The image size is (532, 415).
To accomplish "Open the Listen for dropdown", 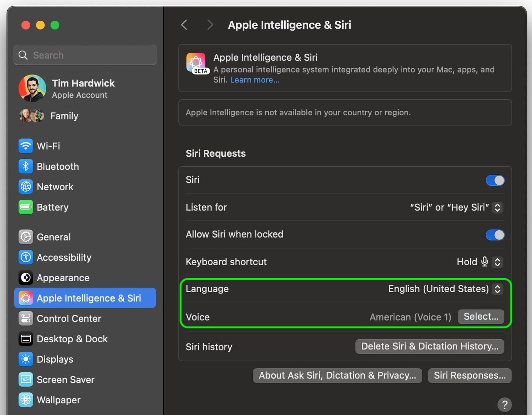I will coord(497,207).
